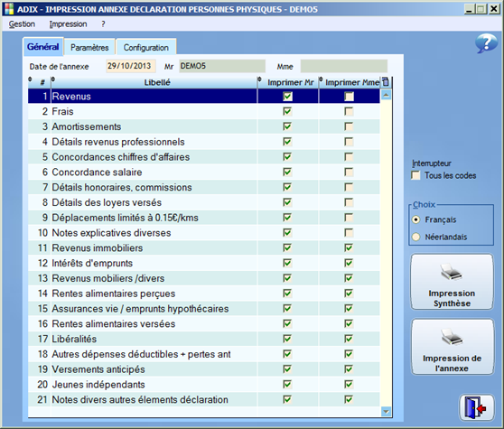The height and width of the screenshot is (429, 504).
Task: Select Autres dépenses déductibles + pertes ant row
Action: point(204,354)
